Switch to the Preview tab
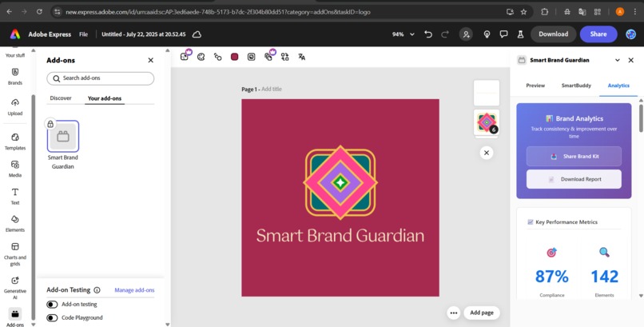644x327 pixels. (x=535, y=86)
